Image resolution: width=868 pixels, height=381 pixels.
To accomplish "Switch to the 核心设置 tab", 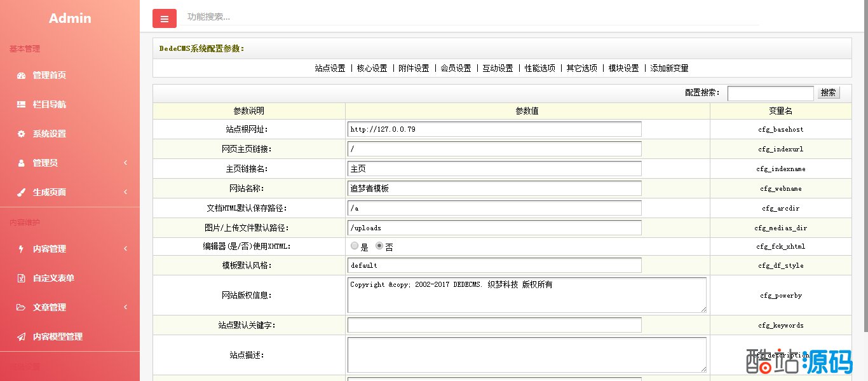I will pyautogui.click(x=372, y=68).
